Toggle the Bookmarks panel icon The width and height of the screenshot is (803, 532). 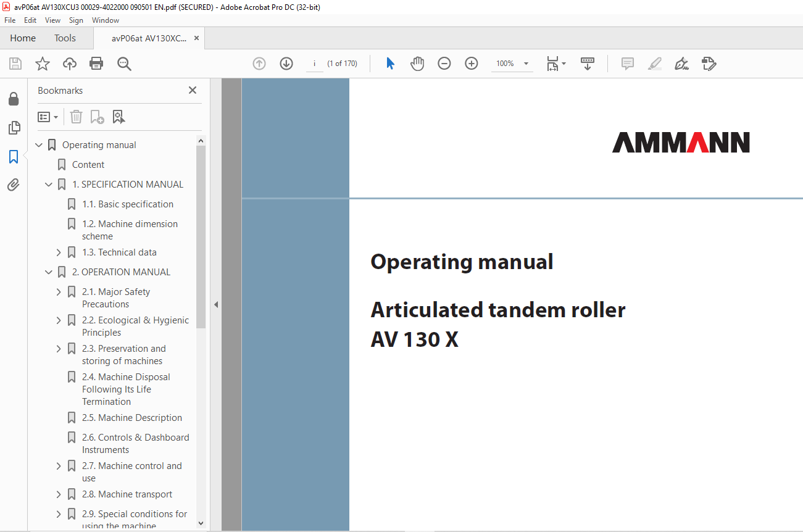(14, 157)
